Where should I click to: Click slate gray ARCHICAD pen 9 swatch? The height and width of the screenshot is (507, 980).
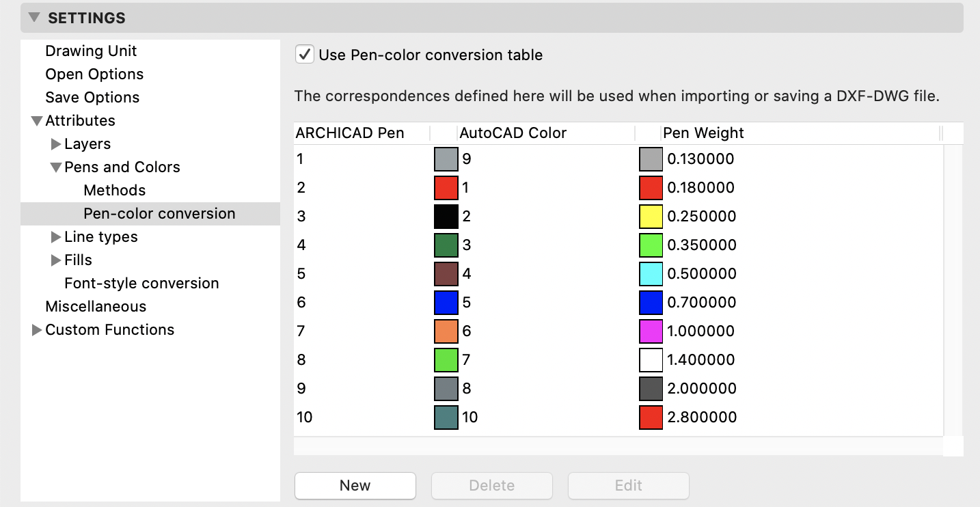446,389
